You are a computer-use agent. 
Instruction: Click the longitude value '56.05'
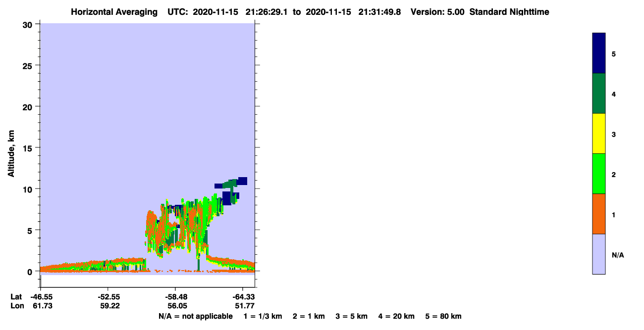tap(177, 306)
